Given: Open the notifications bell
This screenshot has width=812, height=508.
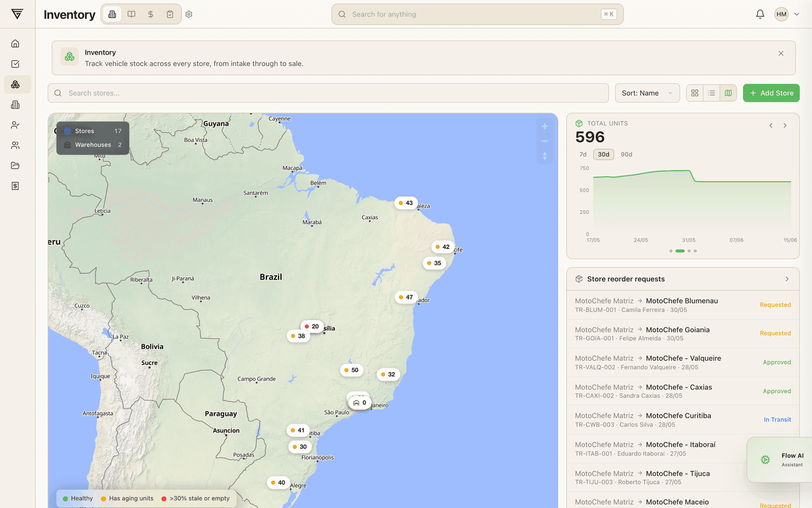Looking at the screenshot, I should click(x=760, y=14).
